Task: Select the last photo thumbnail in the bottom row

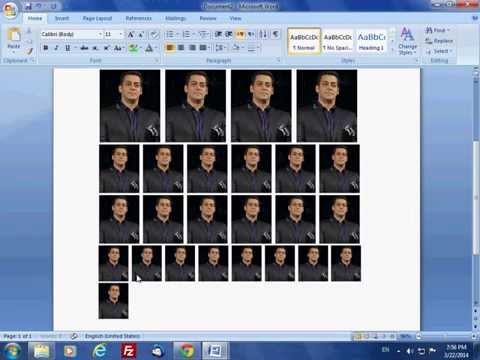Action: tap(113, 301)
